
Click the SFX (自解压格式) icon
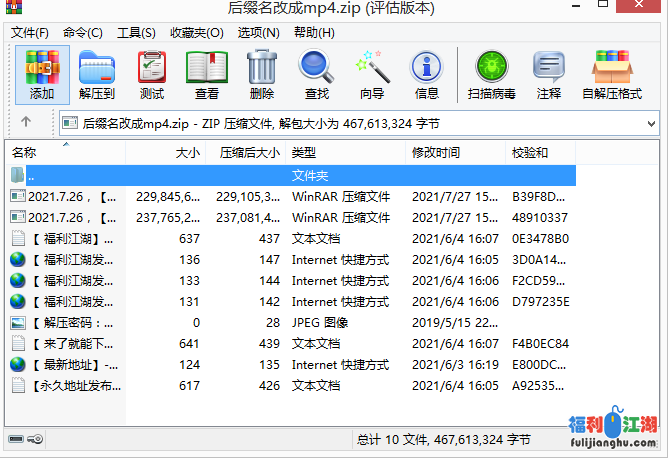click(611, 74)
